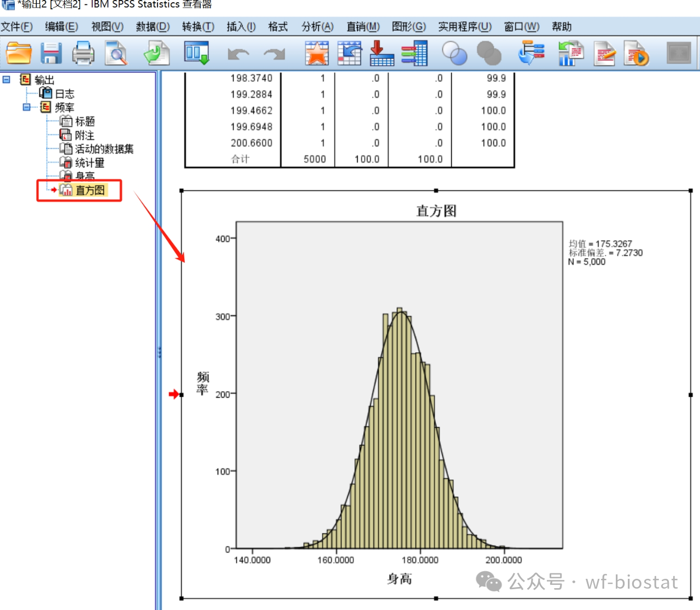Open the 文件(F) menu
This screenshot has height=610, width=700.
pyautogui.click(x=17, y=27)
